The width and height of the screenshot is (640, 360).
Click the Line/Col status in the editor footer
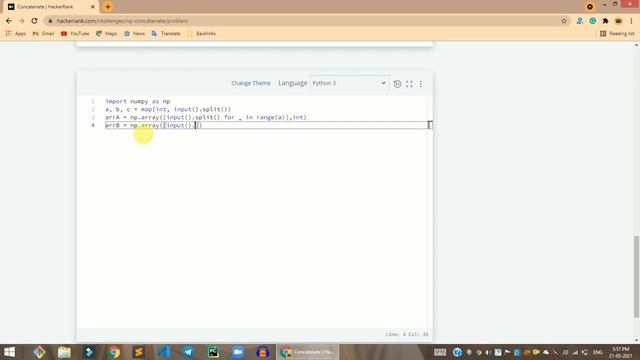(x=407, y=334)
